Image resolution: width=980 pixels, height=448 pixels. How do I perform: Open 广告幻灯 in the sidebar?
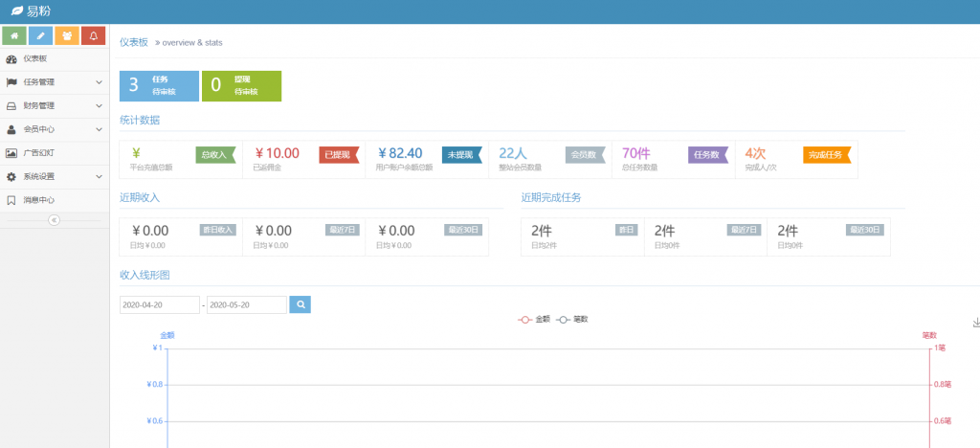(38, 153)
